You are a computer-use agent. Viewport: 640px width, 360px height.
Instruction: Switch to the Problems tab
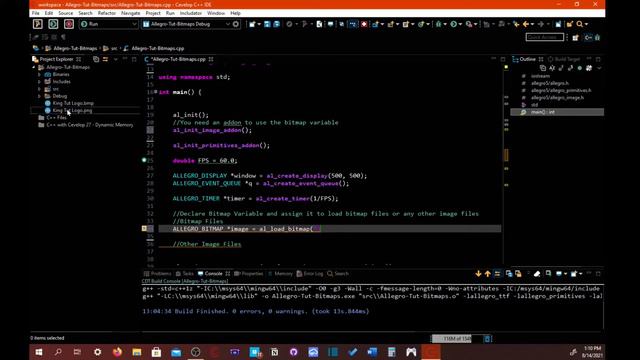pyautogui.click(x=158, y=274)
